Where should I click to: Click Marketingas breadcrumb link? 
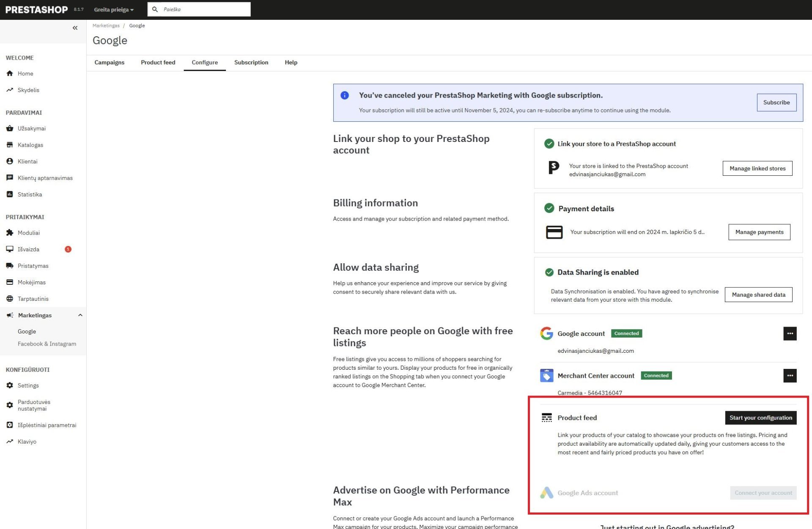coord(106,26)
